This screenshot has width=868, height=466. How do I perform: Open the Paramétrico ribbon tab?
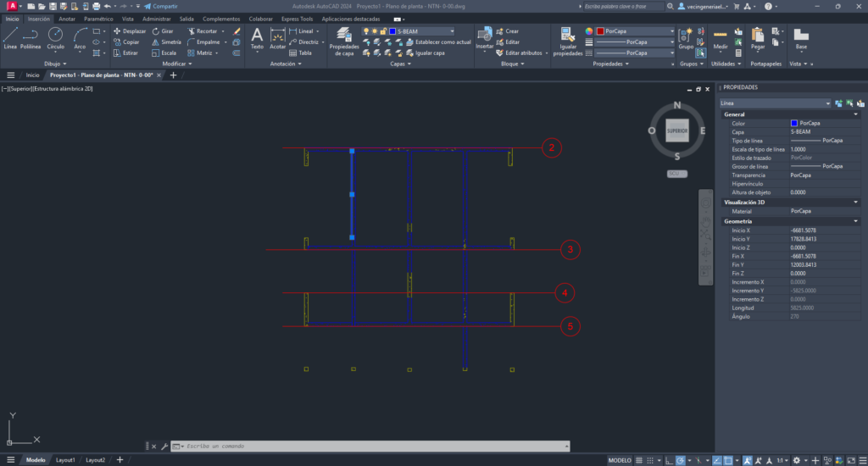click(x=98, y=19)
